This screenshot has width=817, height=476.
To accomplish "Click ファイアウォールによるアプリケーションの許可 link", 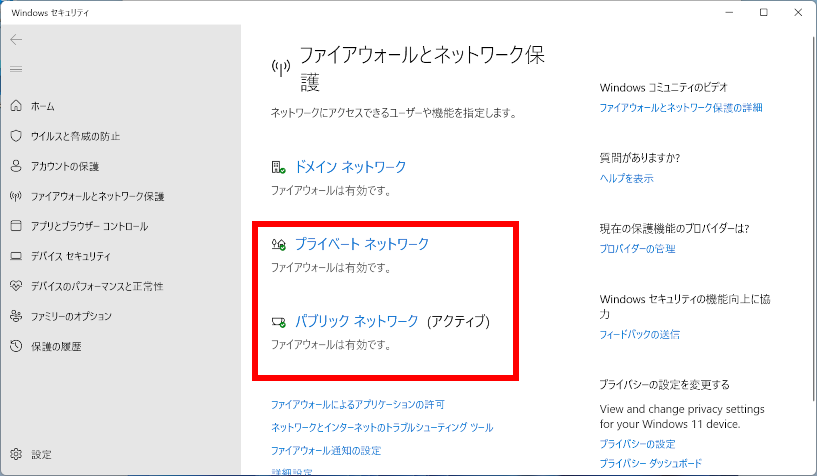I will pyautogui.click(x=357, y=405).
